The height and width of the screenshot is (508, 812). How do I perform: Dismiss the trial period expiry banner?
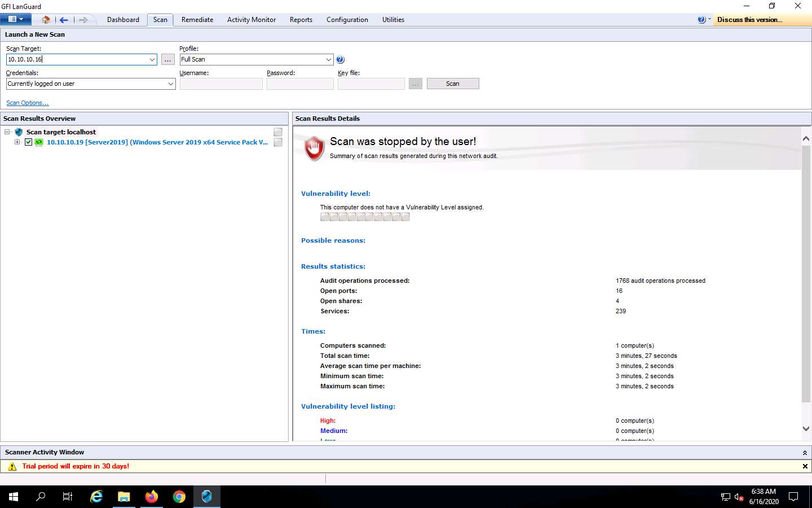click(805, 466)
